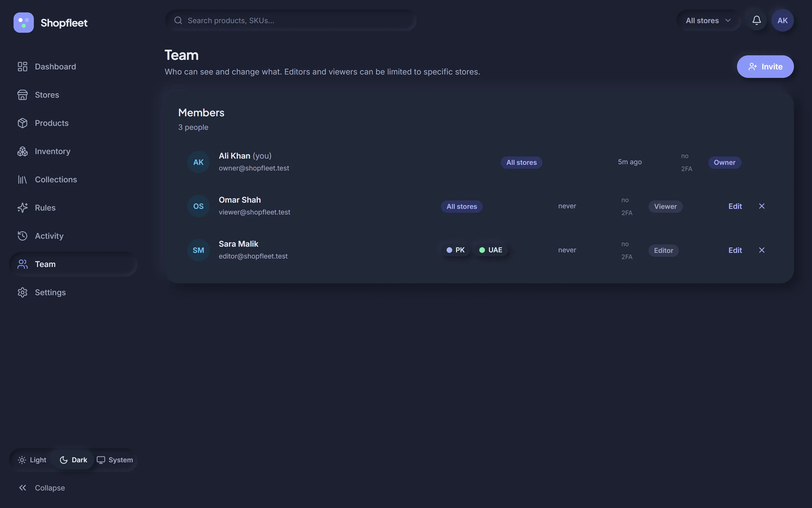
Task: Open AK profile avatar in header
Action: tap(782, 21)
